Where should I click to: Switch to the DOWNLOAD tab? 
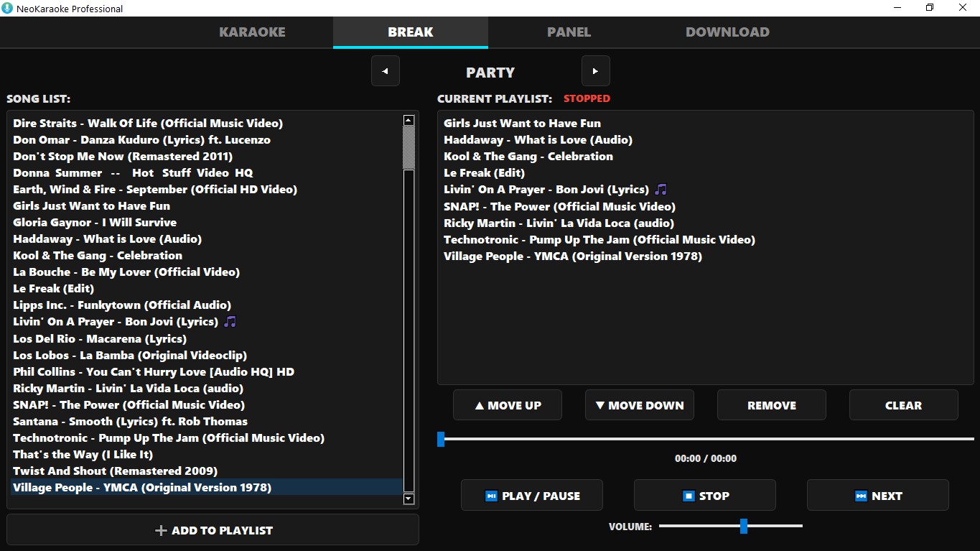coord(727,32)
